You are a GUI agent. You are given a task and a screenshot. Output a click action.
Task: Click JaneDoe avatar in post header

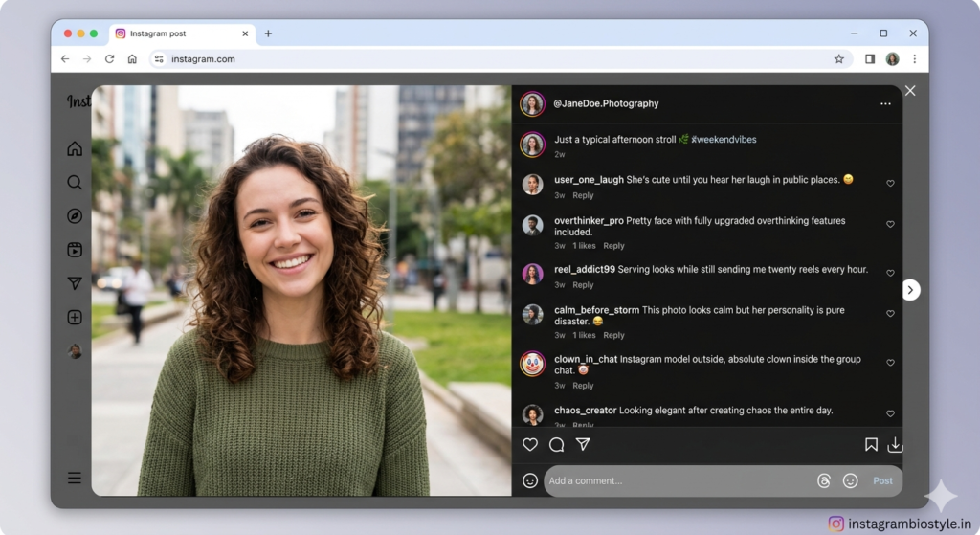point(532,103)
